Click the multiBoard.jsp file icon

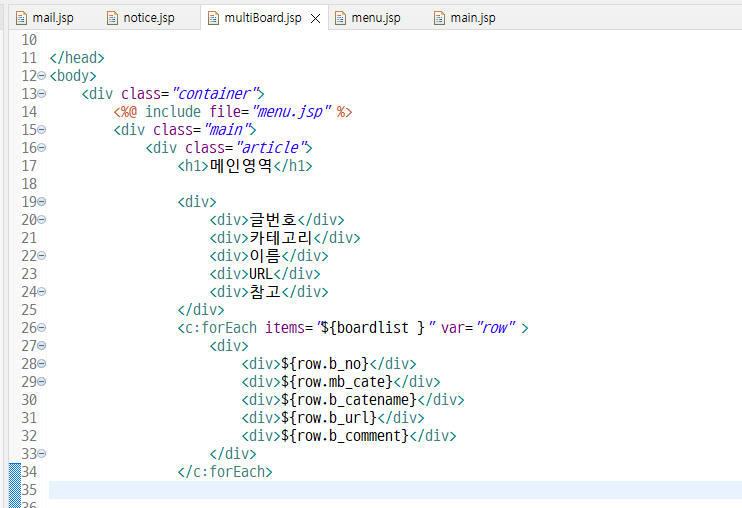(213, 18)
